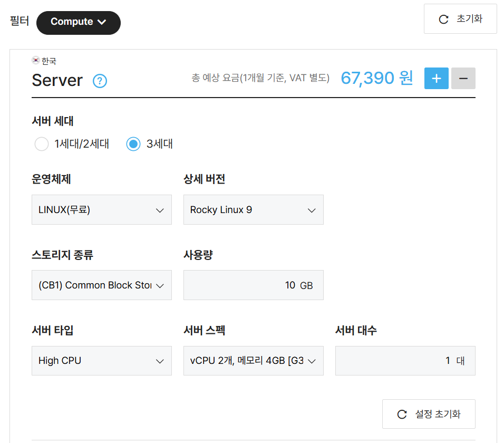Screen dimensions: 504x443
Task: Open the High CPU server type dropdown
Action: pyautogui.click(x=102, y=361)
